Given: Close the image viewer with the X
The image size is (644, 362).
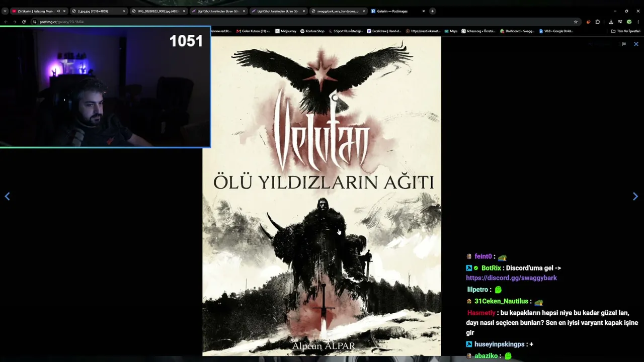Looking at the screenshot, I should point(636,44).
